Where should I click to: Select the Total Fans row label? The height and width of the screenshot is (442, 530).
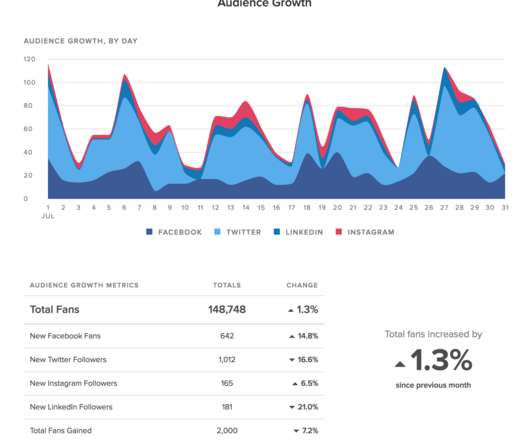[54, 310]
